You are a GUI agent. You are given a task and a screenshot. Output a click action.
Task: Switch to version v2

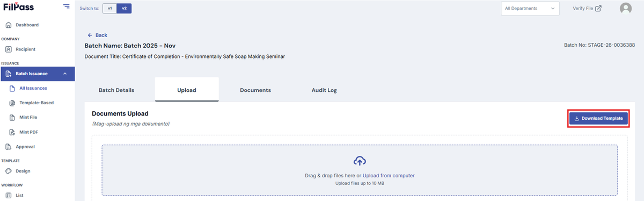click(x=124, y=9)
